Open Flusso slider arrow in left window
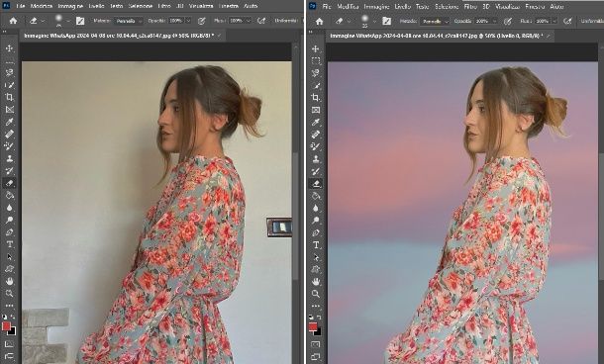Viewport: 604px width, 364px height. point(249,21)
